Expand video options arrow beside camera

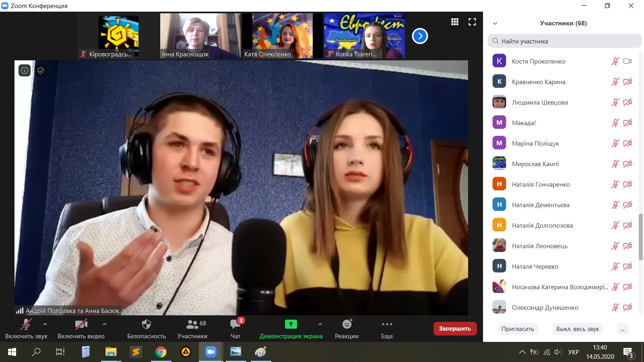pyautogui.click(x=105, y=324)
